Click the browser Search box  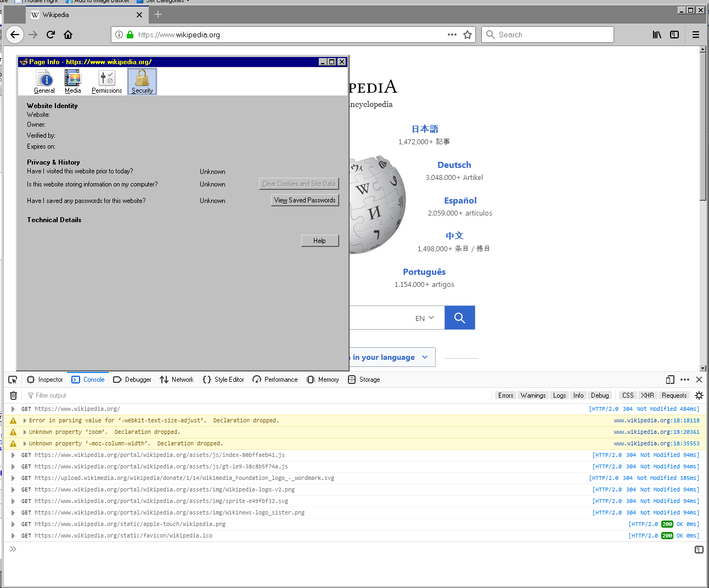548,35
